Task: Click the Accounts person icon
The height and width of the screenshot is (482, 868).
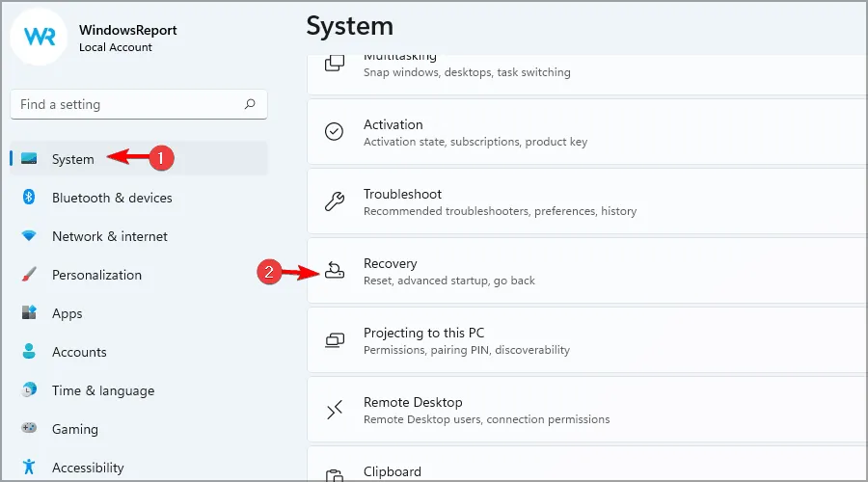Action: point(29,352)
